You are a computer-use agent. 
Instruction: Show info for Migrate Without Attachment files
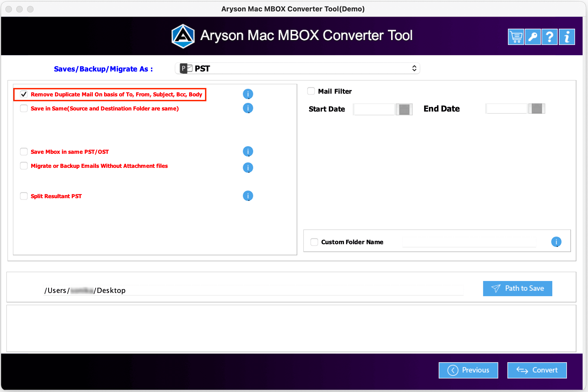point(248,168)
